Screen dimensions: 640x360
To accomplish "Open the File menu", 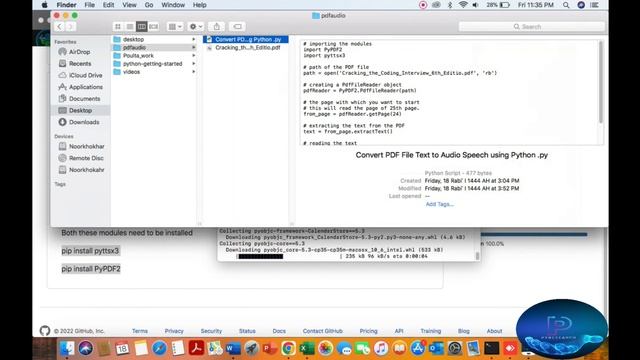I will click(x=89, y=5).
